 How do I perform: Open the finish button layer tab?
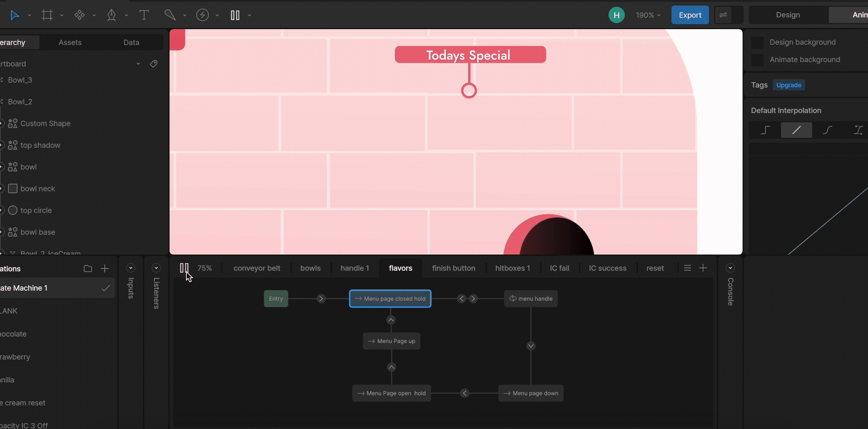coord(453,268)
